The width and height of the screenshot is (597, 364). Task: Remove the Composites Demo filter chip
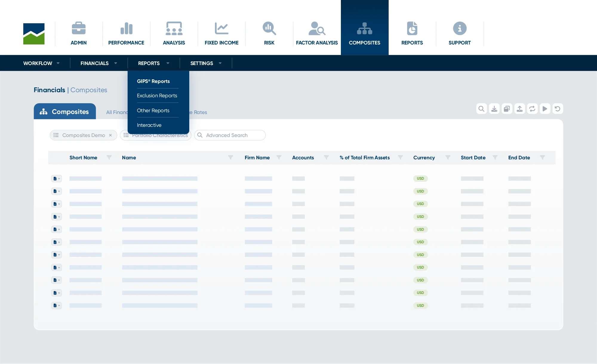click(x=110, y=135)
